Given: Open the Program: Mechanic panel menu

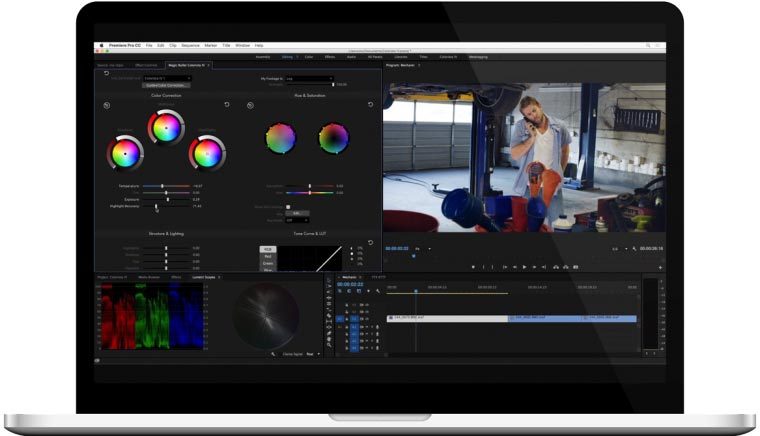Looking at the screenshot, I should [419, 65].
